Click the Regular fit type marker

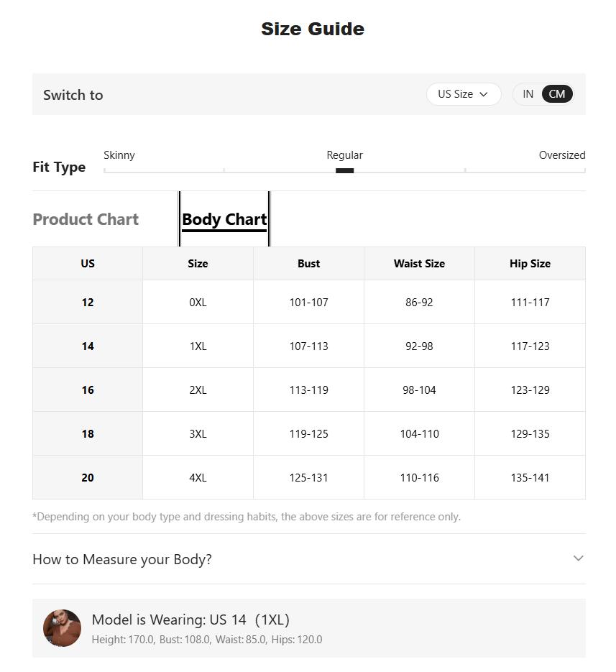click(x=344, y=170)
